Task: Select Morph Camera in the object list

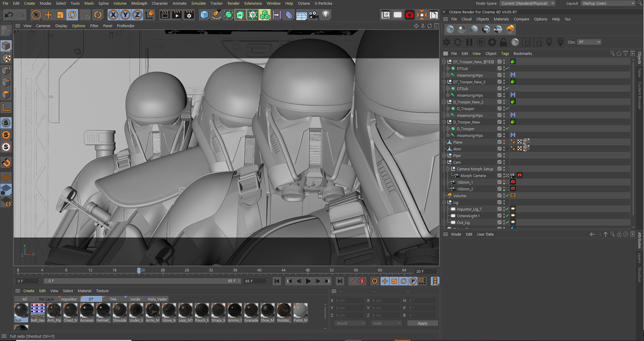Action: click(x=473, y=176)
